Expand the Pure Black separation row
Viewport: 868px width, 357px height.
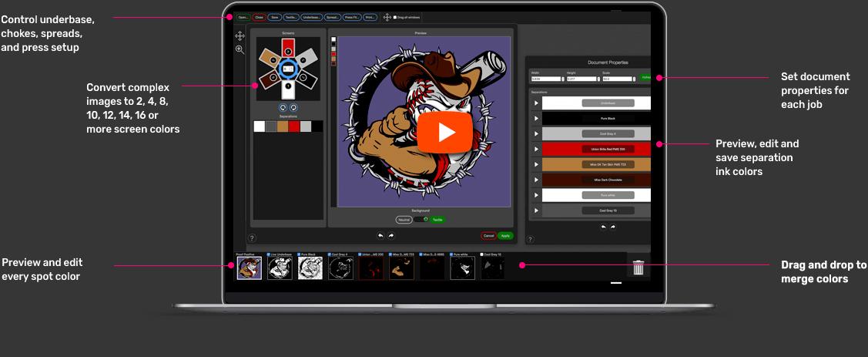[x=536, y=118]
